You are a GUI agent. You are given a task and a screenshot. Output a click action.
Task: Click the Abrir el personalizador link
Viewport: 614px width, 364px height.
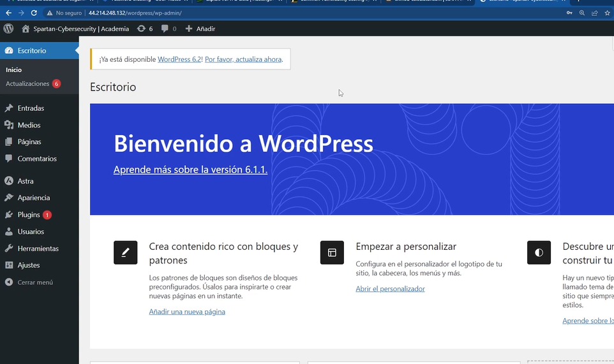tap(390, 289)
